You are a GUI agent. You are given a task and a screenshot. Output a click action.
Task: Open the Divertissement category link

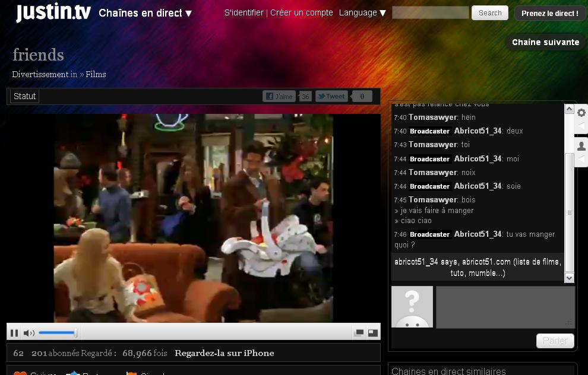pyautogui.click(x=40, y=74)
